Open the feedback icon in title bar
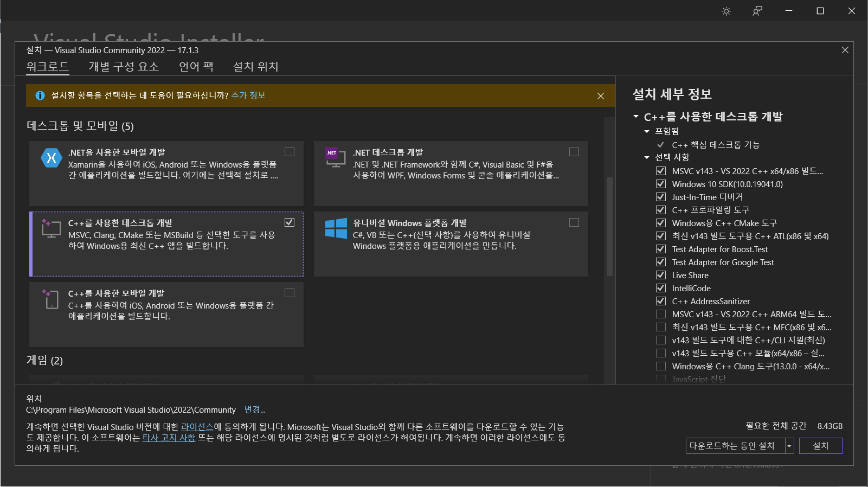This screenshot has height=487, width=868. tap(757, 11)
